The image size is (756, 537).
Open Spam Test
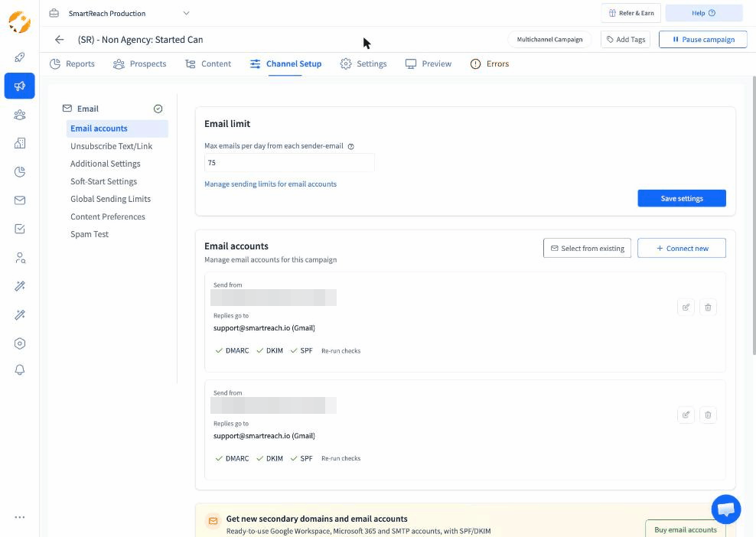(x=90, y=234)
